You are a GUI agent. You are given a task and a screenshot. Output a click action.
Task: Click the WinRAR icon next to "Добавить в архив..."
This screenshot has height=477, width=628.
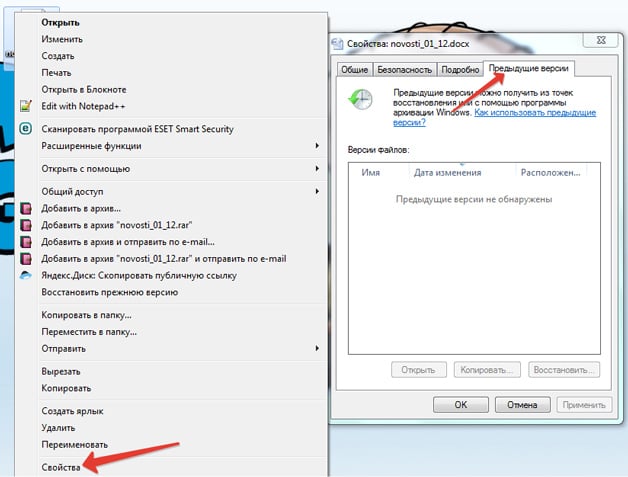(x=27, y=208)
